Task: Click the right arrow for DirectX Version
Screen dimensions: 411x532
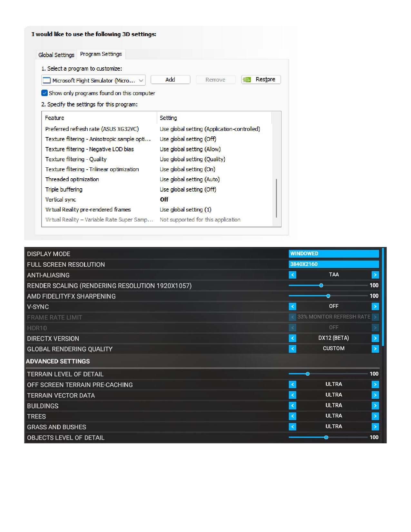Action: pos(375,338)
